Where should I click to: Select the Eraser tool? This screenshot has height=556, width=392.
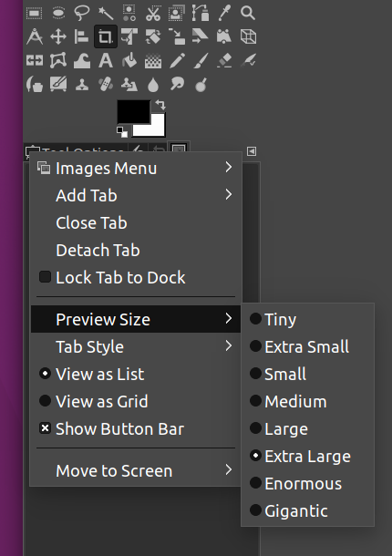224,61
